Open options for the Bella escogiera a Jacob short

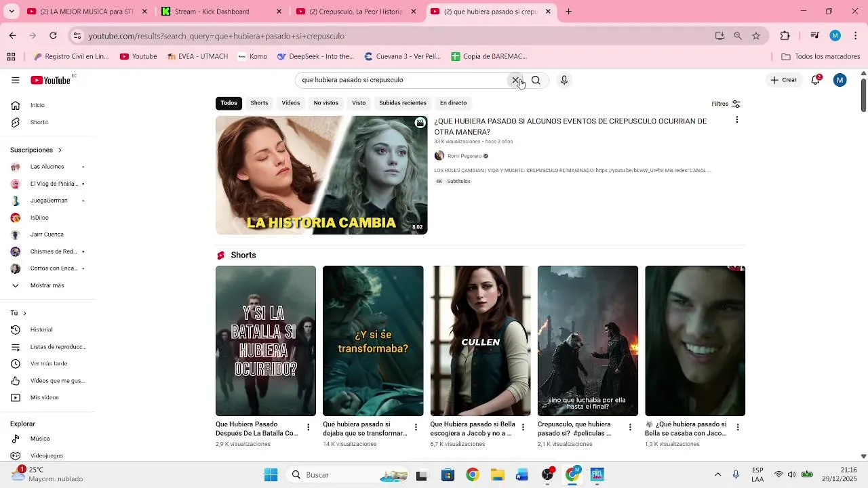tap(523, 427)
